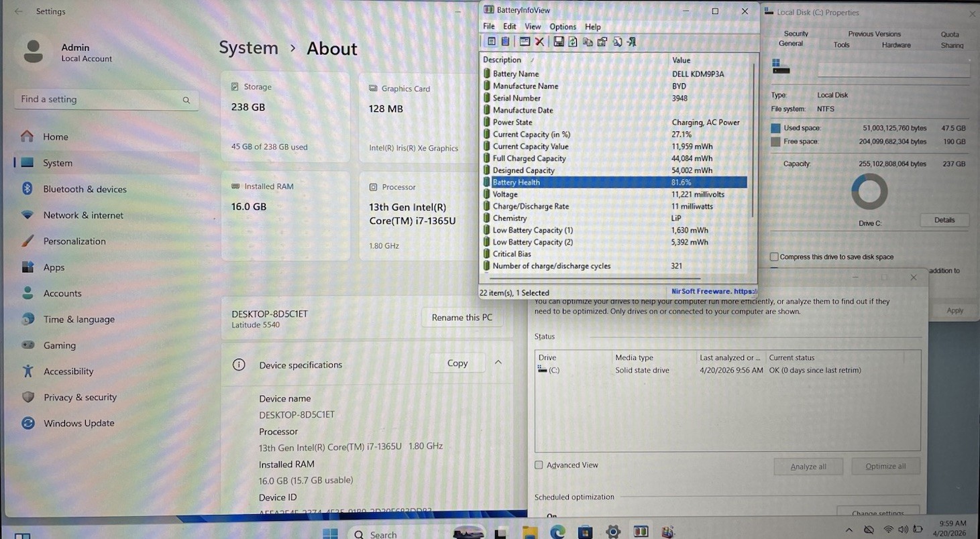Refresh battery info via toolbar icon
980x539 pixels.
(573, 42)
